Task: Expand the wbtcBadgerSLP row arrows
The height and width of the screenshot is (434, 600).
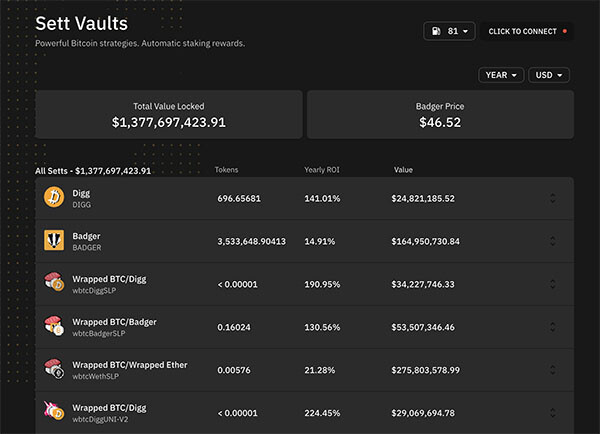Action: 553,327
